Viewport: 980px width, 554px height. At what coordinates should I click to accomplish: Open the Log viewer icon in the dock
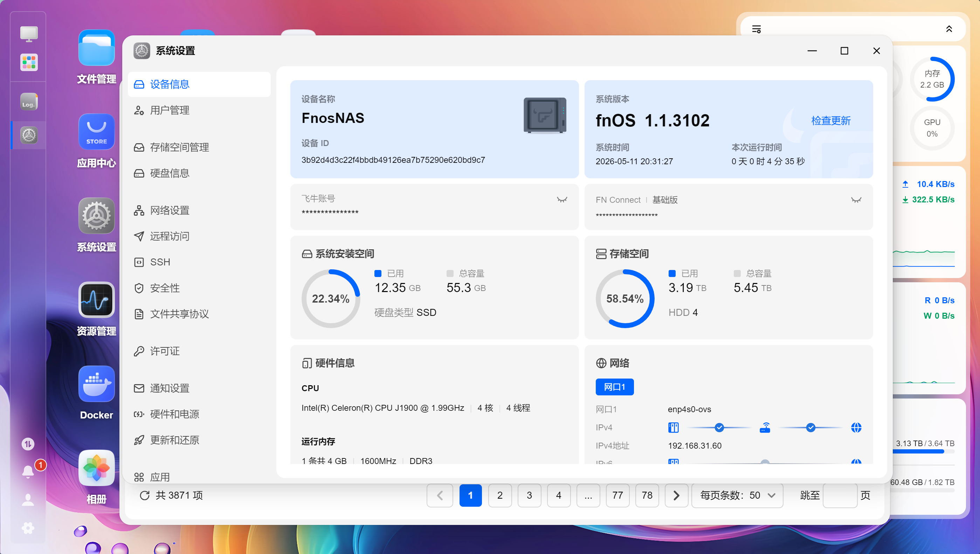point(28,102)
